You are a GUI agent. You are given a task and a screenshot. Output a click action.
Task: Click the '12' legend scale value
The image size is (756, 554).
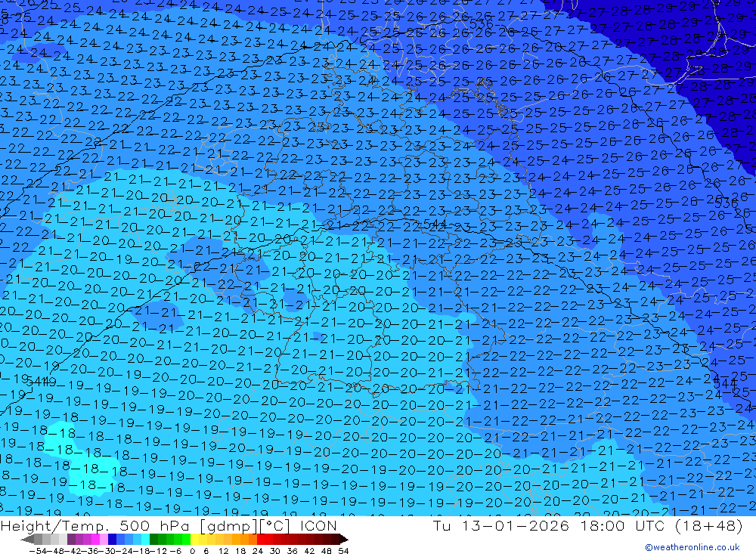pyautogui.click(x=223, y=551)
